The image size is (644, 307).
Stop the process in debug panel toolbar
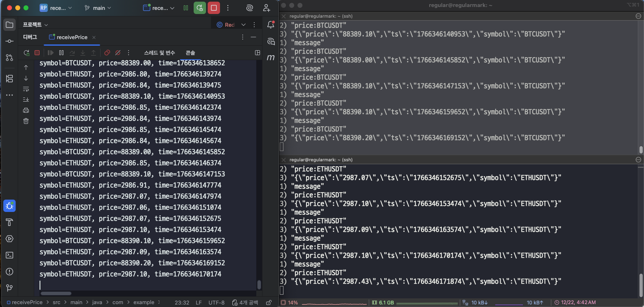point(37,53)
